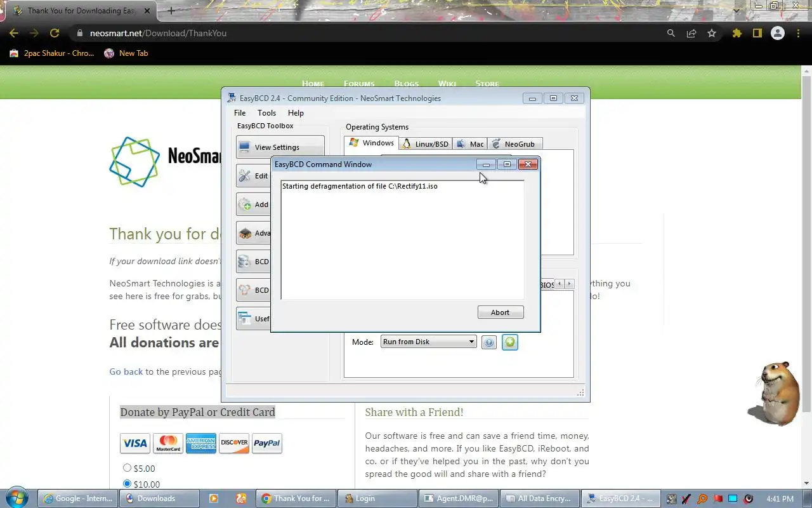
Task: Click the Chrome address bar URL
Action: pos(158,33)
